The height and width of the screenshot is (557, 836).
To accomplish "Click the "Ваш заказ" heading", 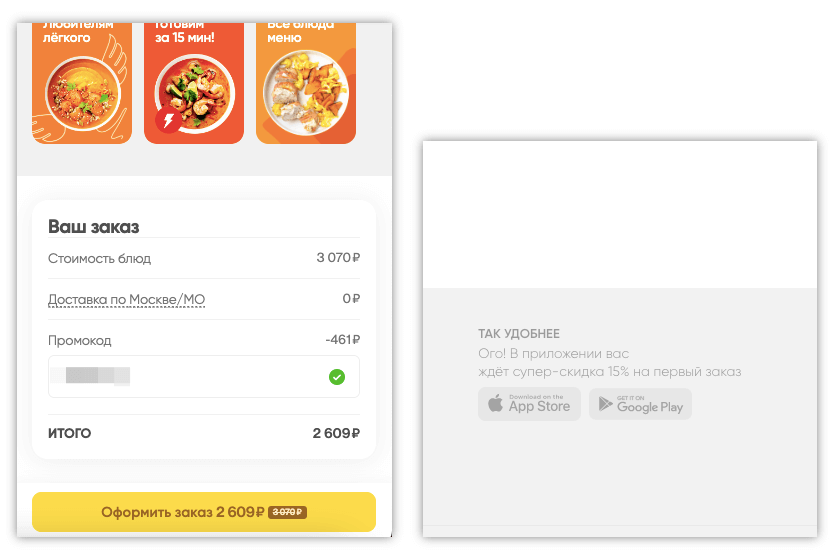I will point(93,227).
